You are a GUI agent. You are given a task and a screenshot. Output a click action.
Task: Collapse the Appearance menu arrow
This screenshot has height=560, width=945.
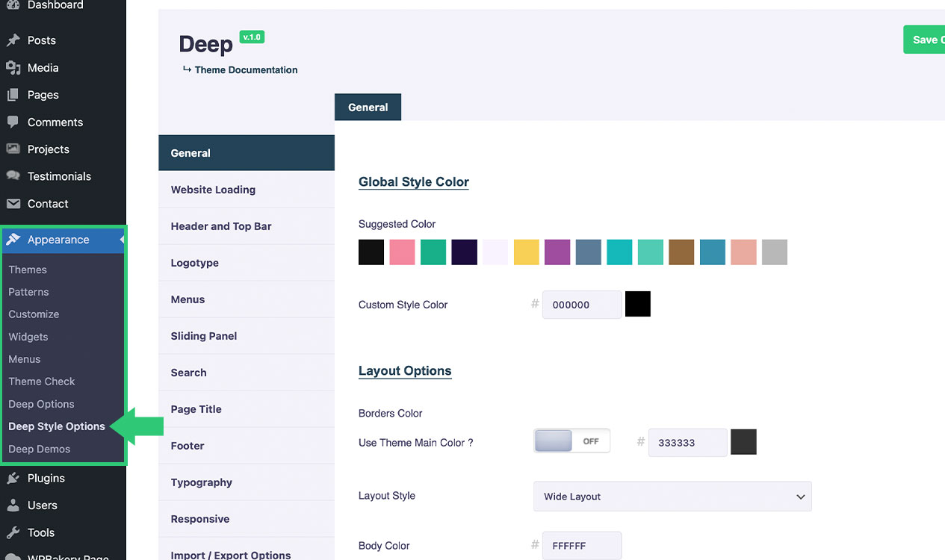122,240
